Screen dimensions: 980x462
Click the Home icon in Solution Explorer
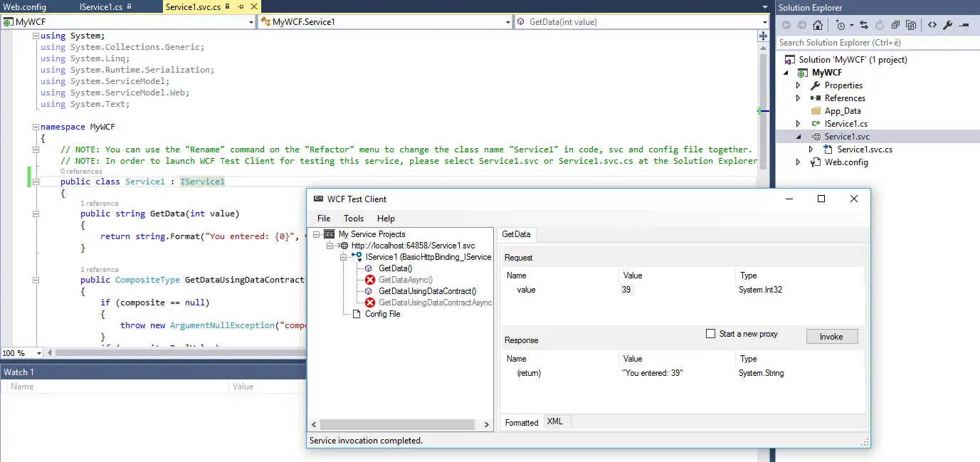tap(818, 25)
